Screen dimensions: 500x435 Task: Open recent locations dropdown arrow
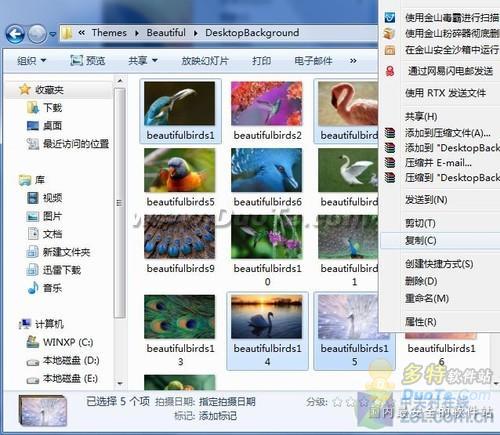tap(53, 34)
